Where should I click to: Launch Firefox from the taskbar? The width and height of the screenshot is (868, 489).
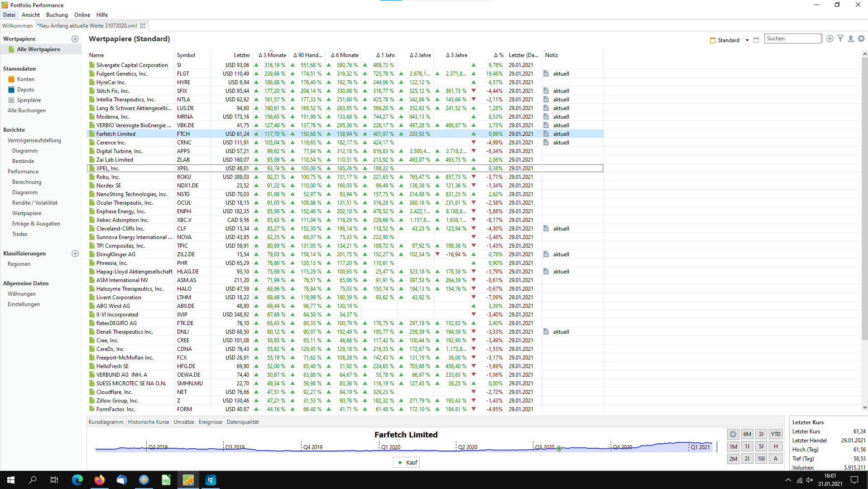[x=100, y=480]
